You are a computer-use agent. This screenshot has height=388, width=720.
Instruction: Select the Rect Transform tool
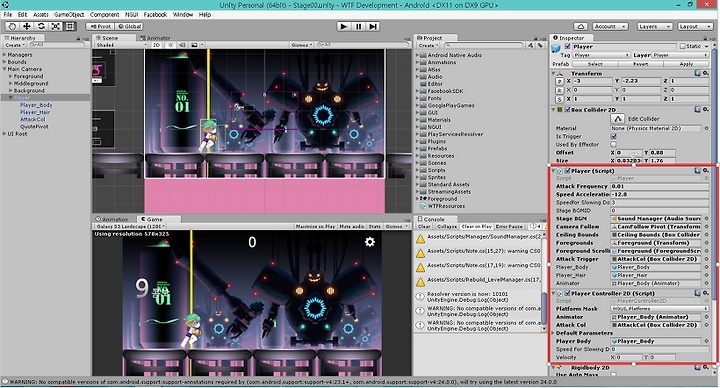point(70,27)
